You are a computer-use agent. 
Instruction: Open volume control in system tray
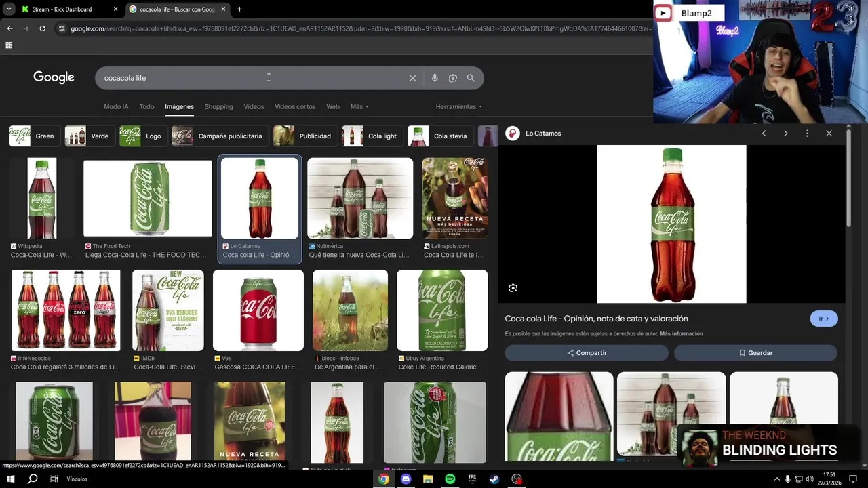coord(809,479)
